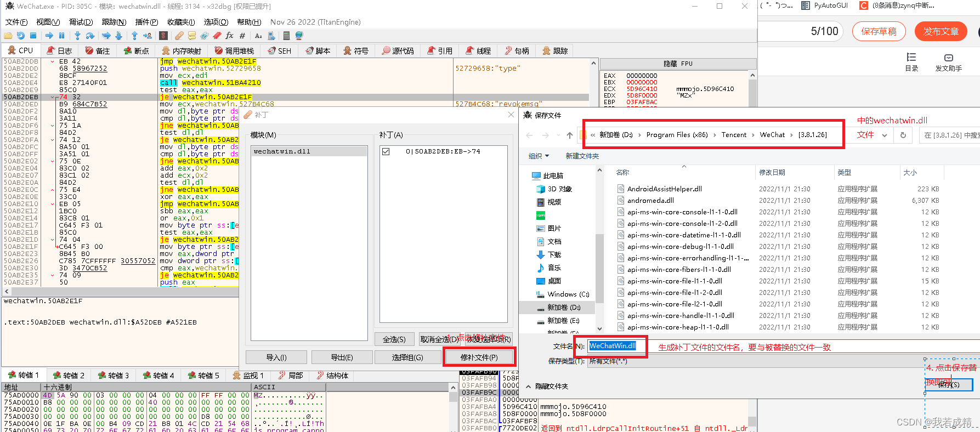
Task: Switch to the 调用堆栈 call stack tab
Action: click(234, 50)
